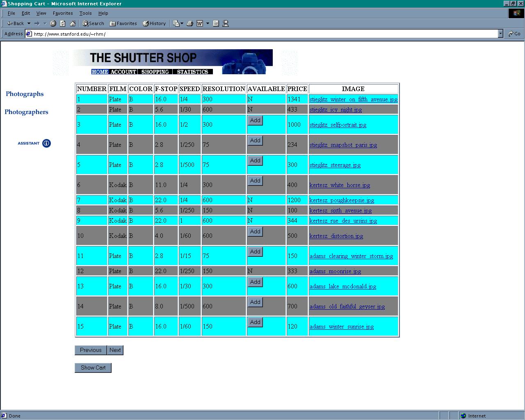Image resolution: width=525 pixels, height=420 pixels.
Task: Expand the Mail button dropdown arrow
Action: pos(182,23)
